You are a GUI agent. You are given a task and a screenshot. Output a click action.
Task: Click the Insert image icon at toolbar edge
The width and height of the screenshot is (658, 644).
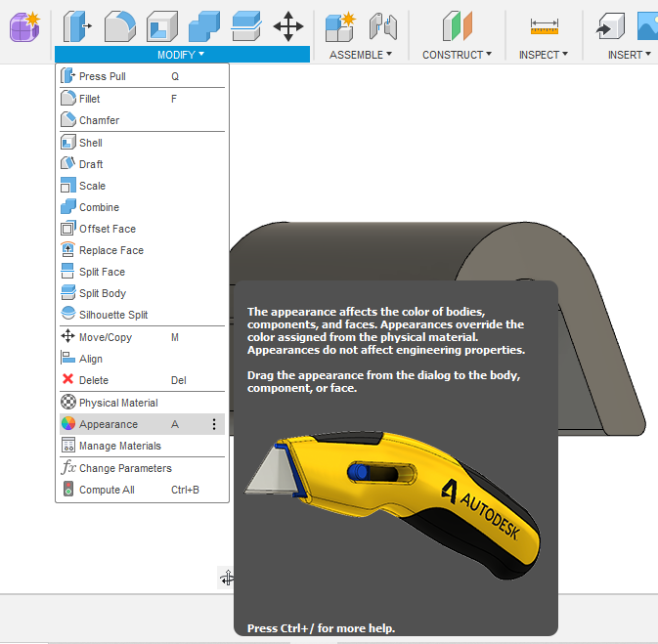point(647,26)
